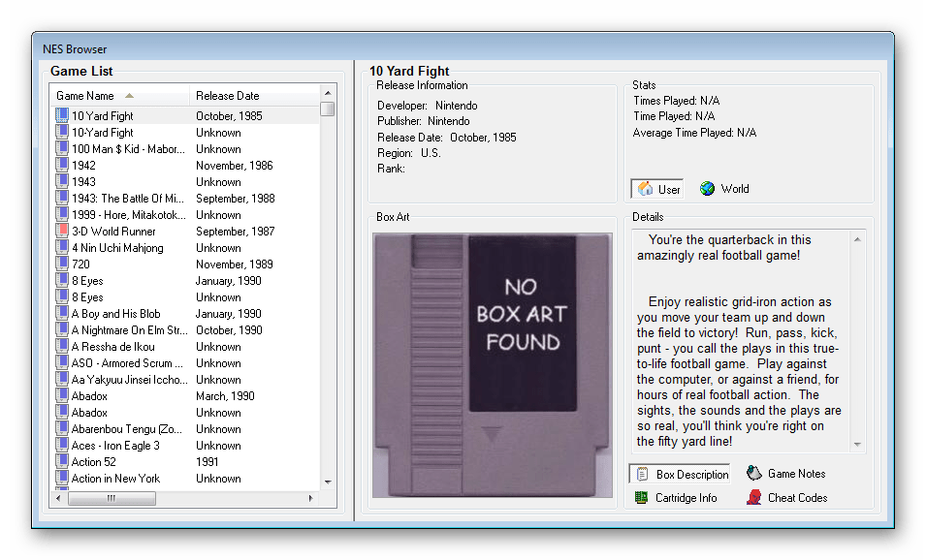Click the World globe icon

708,189
